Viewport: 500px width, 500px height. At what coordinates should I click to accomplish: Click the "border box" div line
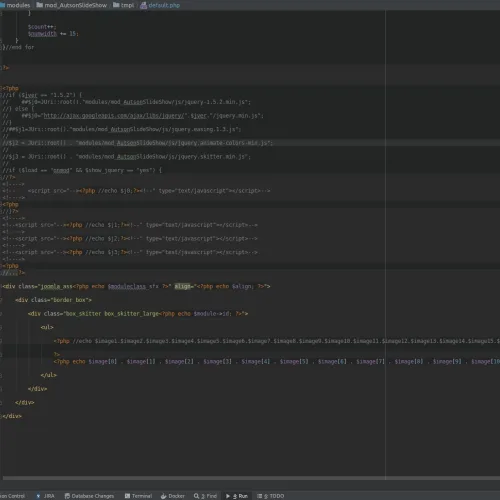click(53, 300)
